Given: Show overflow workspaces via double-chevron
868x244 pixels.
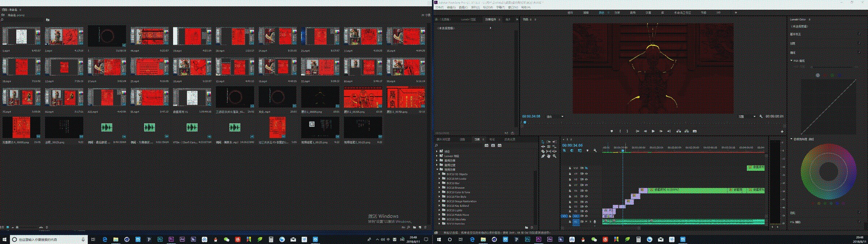Looking at the screenshot, I should pos(736,13).
